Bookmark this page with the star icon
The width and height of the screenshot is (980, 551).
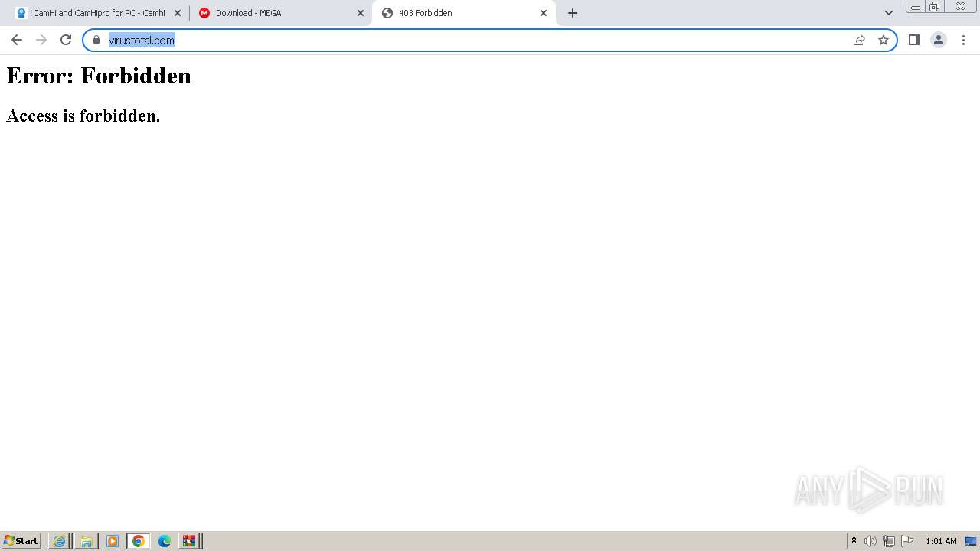tap(884, 40)
